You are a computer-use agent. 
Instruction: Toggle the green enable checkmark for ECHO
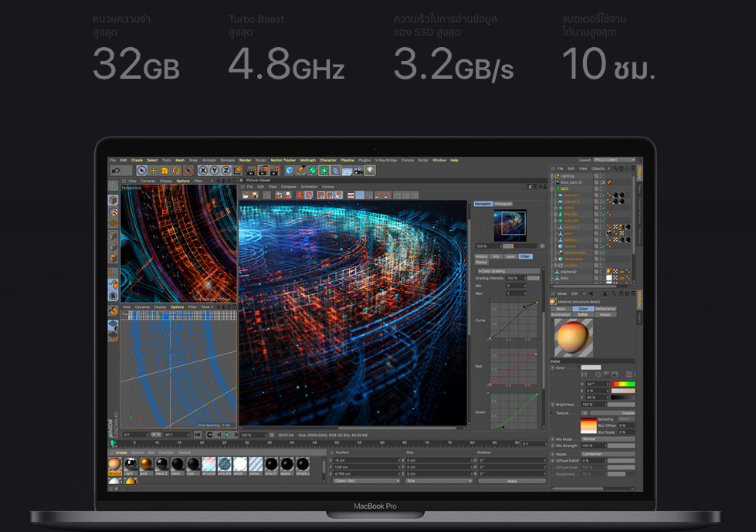click(603, 208)
